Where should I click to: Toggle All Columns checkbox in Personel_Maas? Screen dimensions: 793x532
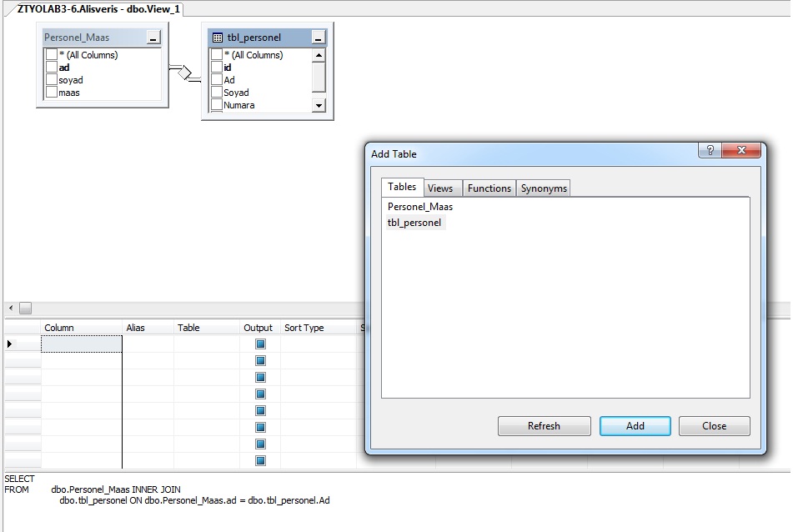click(x=52, y=55)
